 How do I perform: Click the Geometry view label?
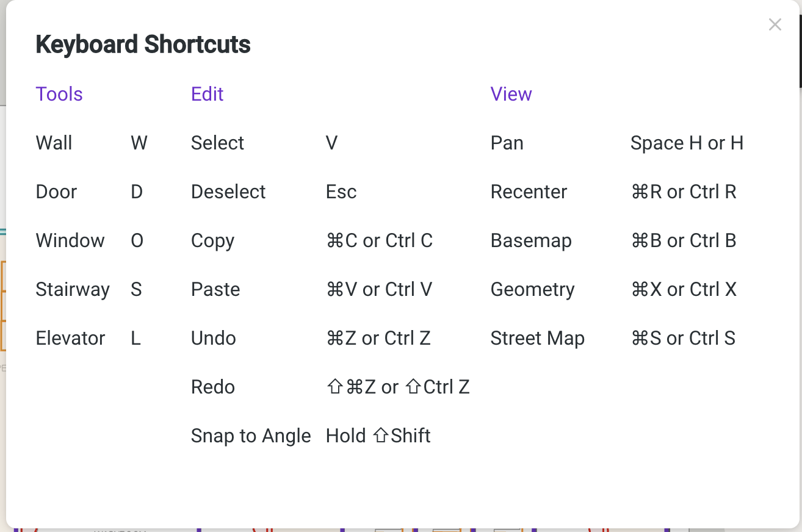click(532, 289)
